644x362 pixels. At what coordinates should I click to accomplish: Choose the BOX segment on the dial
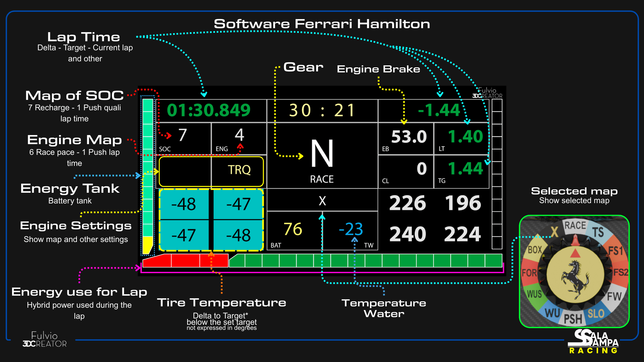tap(535, 250)
